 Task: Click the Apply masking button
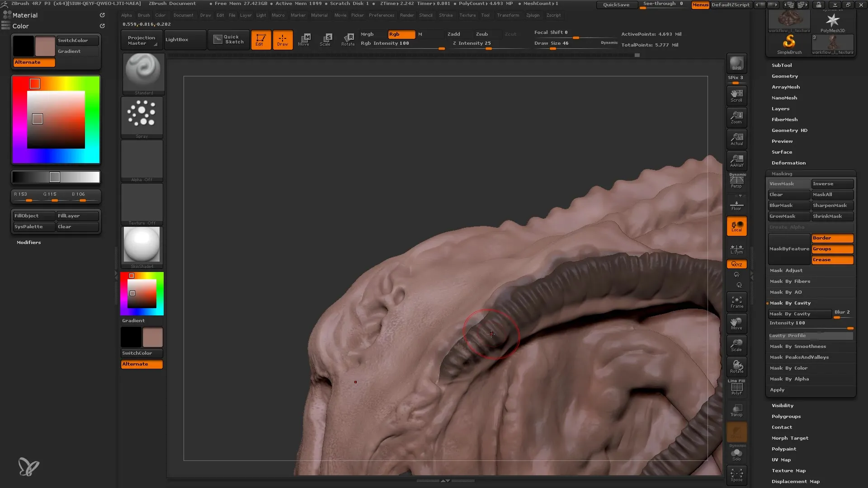(x=777, y=389)
